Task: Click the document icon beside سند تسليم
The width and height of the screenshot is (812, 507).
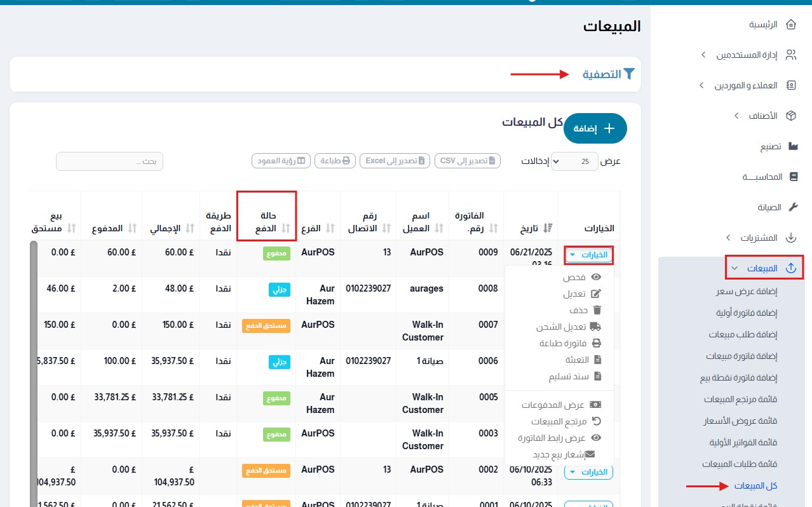Action: (x=597, y=376)
